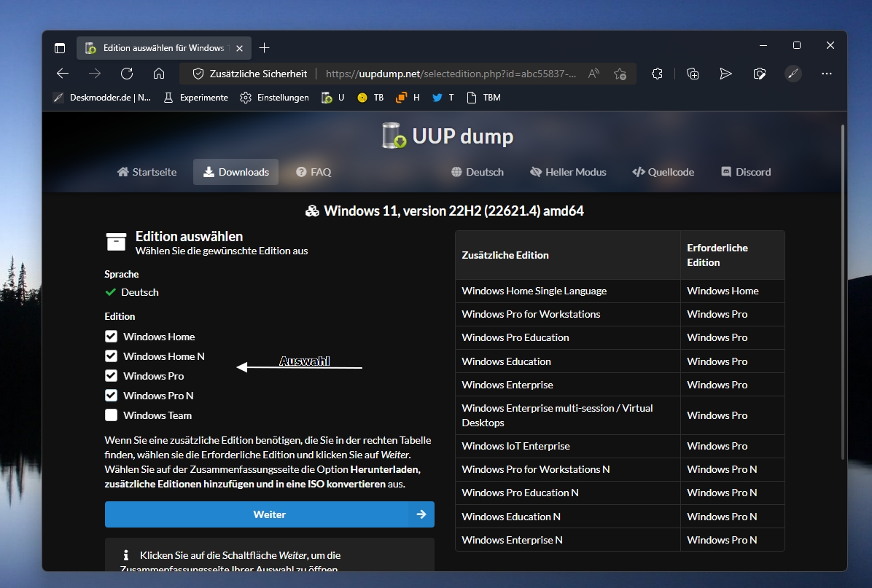Viewport: 872px width, 588px height.
Task: Click the blue Weiter button
Action: (x=270, y=514)
